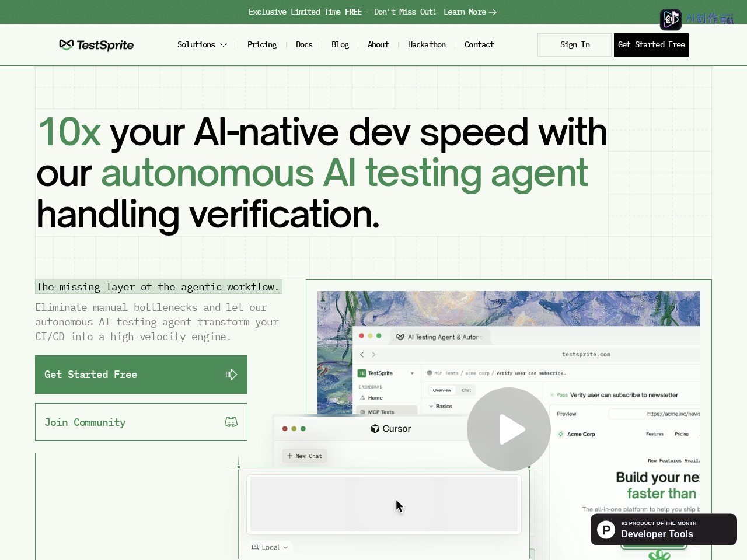Screen dimensions: 747x560
Task: Click the TestSprite logo in header
Action: click(96, 45)
